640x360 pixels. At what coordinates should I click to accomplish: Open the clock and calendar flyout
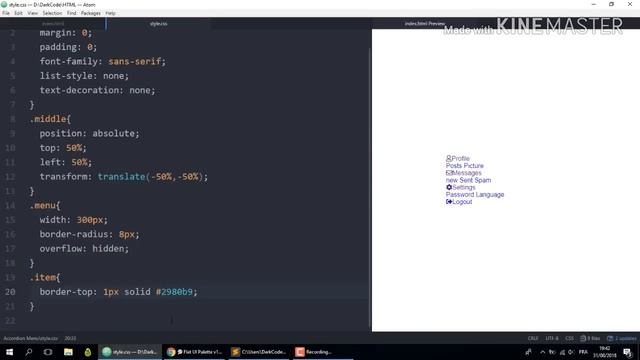[x=604, y=352]
